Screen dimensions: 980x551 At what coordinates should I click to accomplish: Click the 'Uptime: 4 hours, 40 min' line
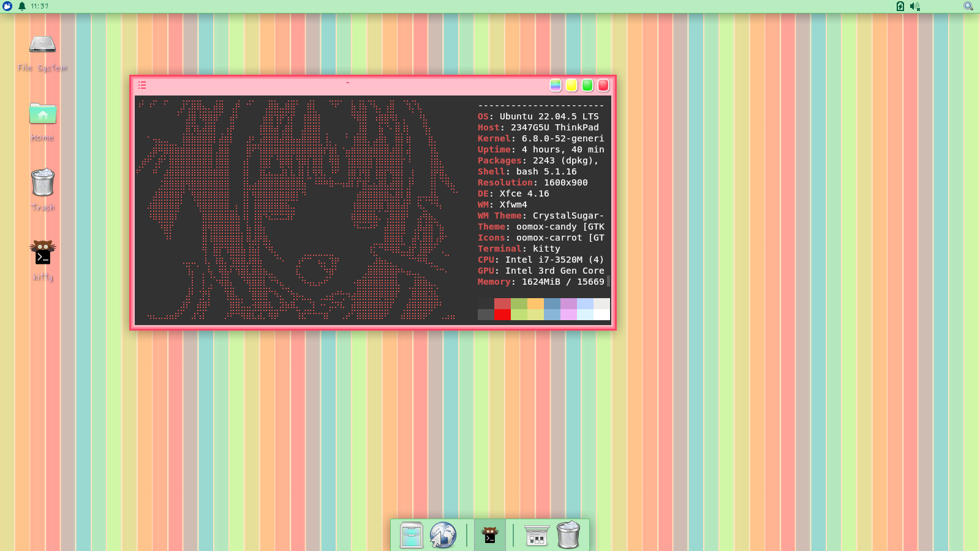pyautogui.click(x=541, y=149)
